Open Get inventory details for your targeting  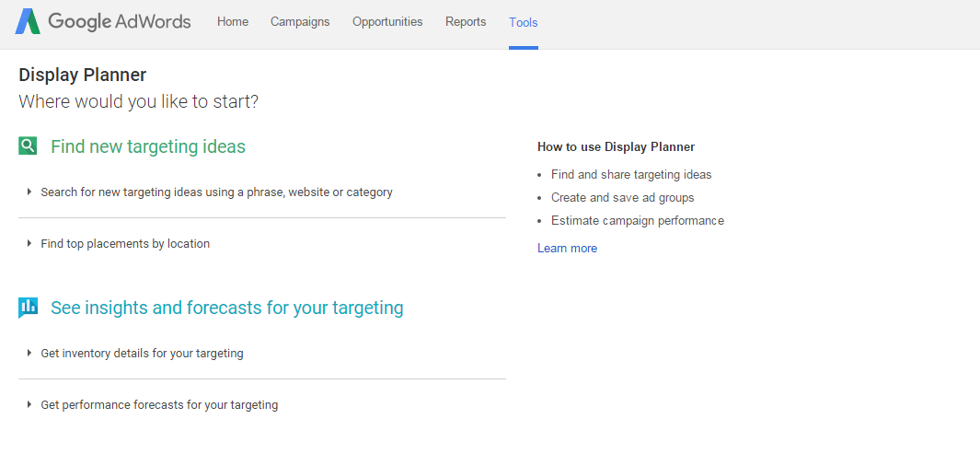[x=142, y=354]
